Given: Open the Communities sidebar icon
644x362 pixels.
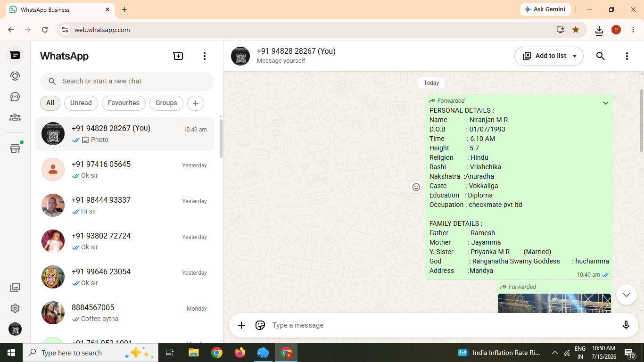Looking at the screenshot, I should point(15,117).
